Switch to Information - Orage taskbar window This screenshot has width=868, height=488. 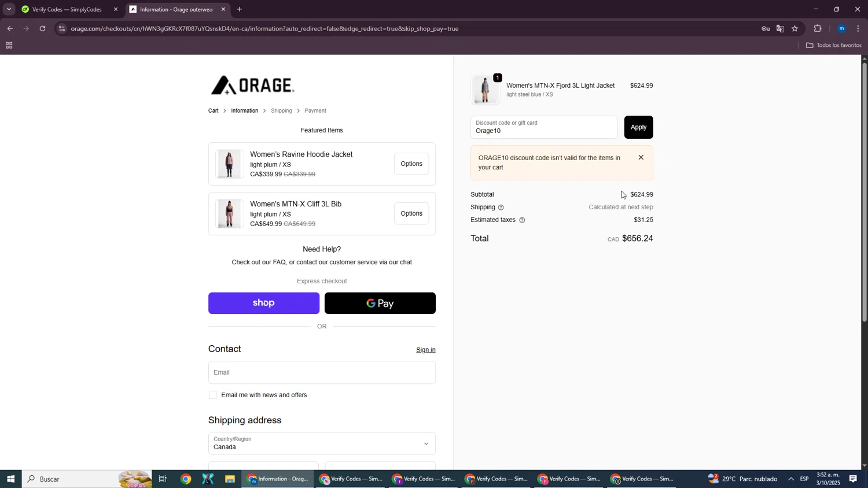point(278,479)
